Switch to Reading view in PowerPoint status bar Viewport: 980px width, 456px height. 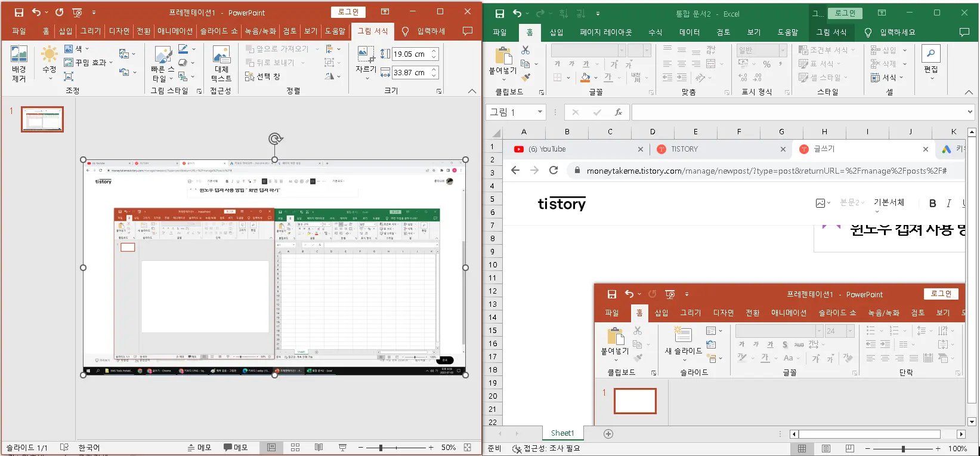tap(319, 448)
